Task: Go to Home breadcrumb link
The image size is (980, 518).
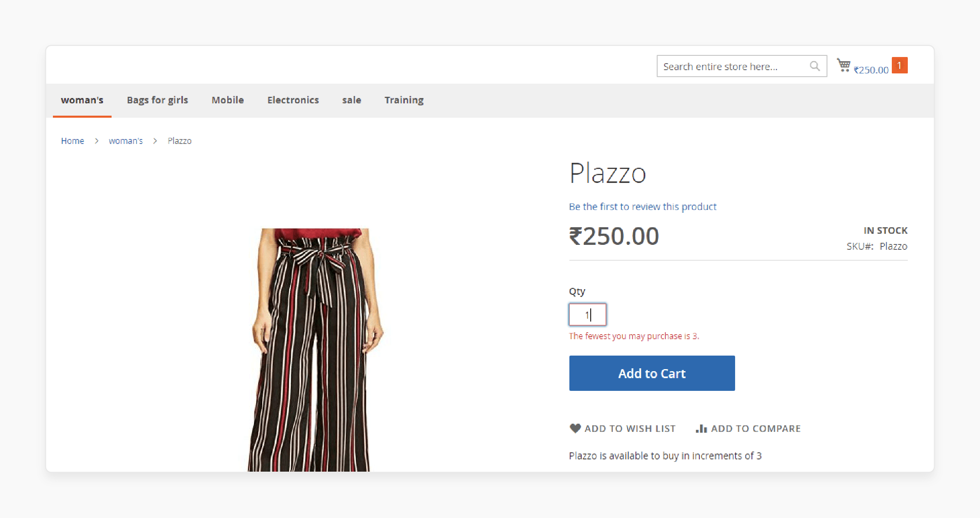Action: click(x=73, y=141)
